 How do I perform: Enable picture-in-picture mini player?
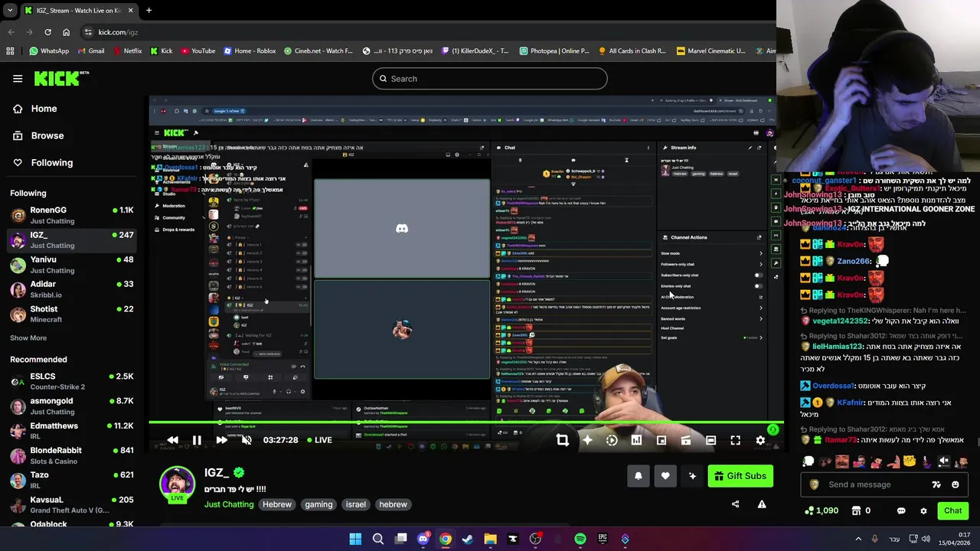coord(661,440)
